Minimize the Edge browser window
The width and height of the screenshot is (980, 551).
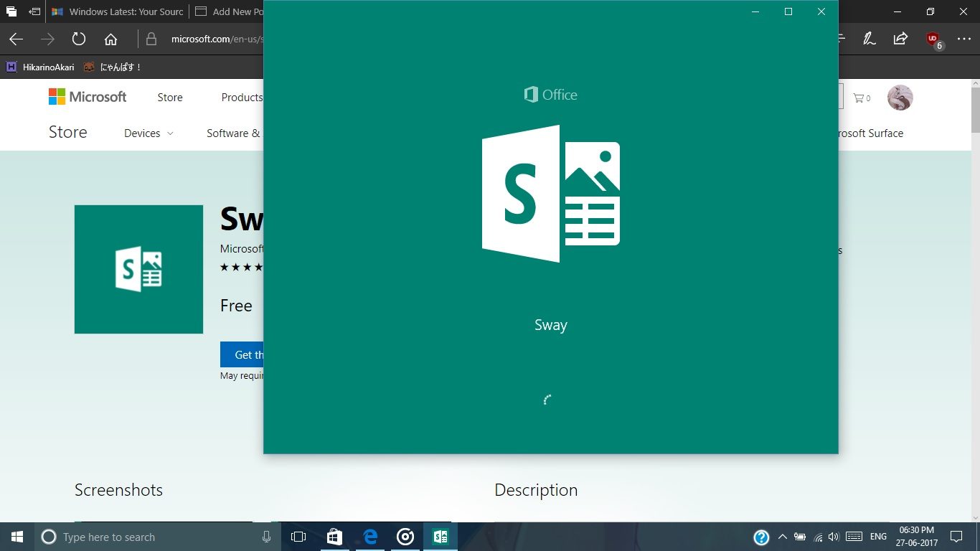click(x=897, y=11)
